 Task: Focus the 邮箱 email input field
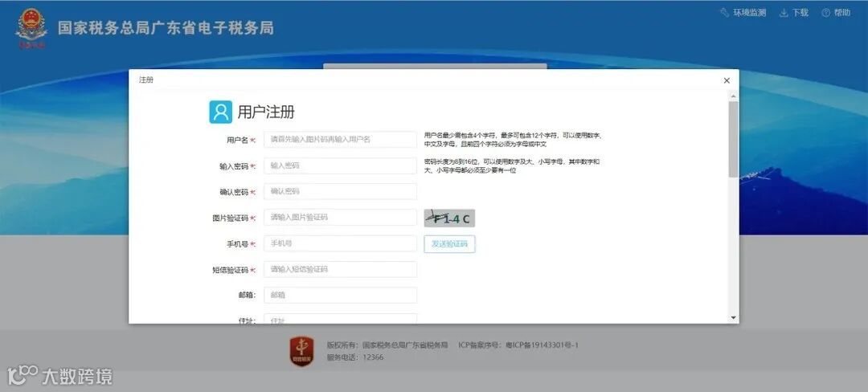click(340, 296)
